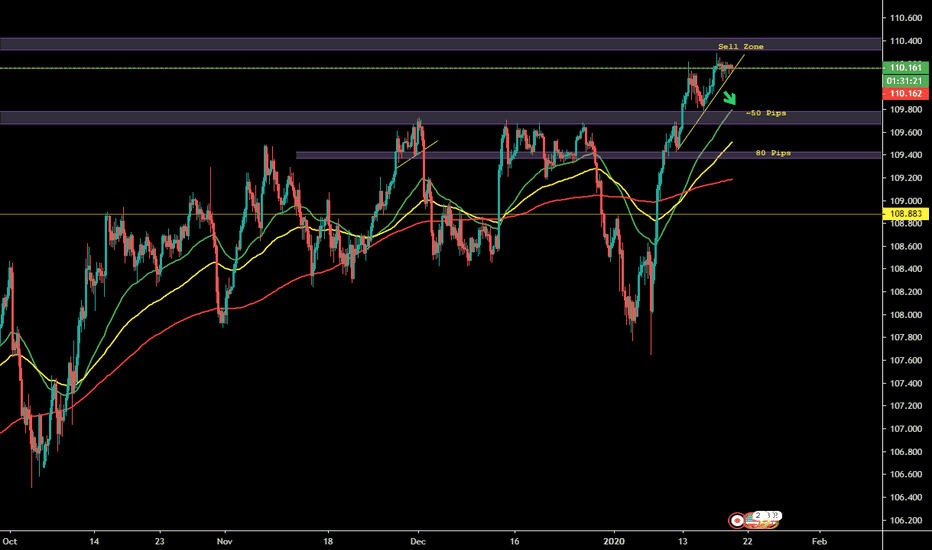Click the green 110.161 price label
932x550 pixels.
tap(903, 68)
